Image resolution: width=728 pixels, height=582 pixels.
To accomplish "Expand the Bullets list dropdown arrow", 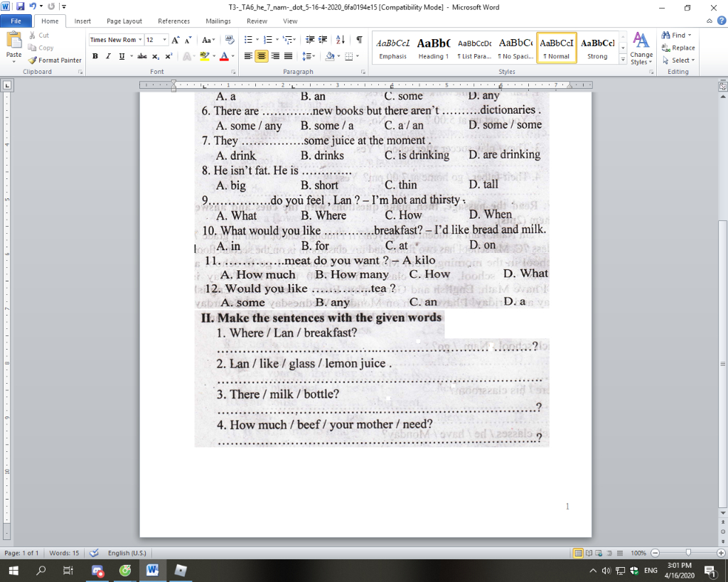I will pyautogui.click(x=257, y=40).
